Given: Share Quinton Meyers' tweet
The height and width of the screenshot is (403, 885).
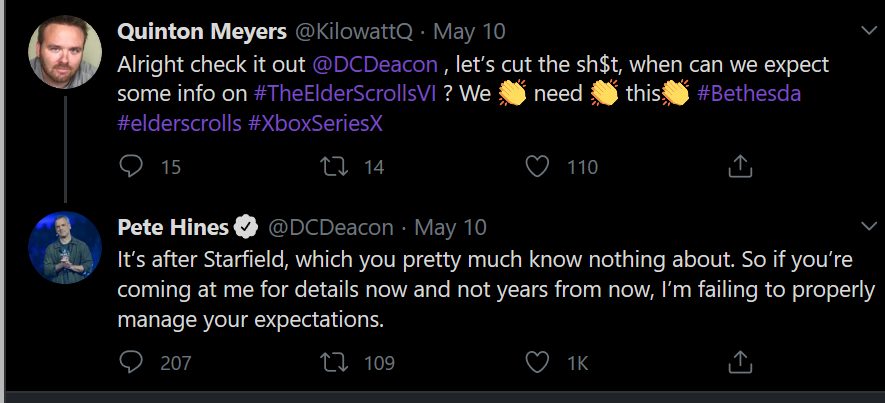Looking at the screenshot, I should 740,167.
